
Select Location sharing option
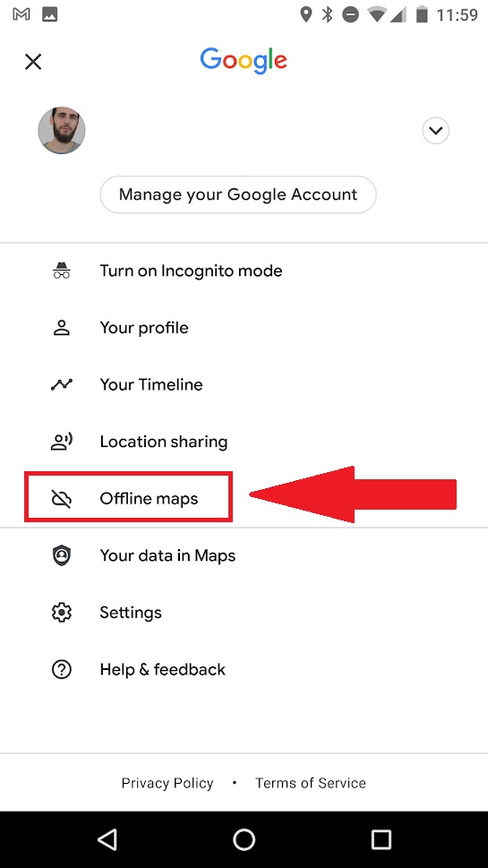click(x=244, y=442)
